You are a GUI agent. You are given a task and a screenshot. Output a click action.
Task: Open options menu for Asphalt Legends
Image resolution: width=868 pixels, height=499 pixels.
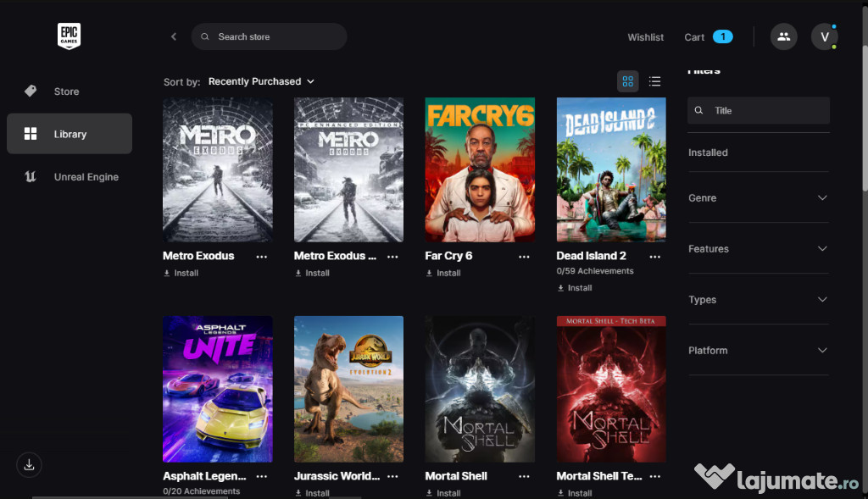click(262, 476)
